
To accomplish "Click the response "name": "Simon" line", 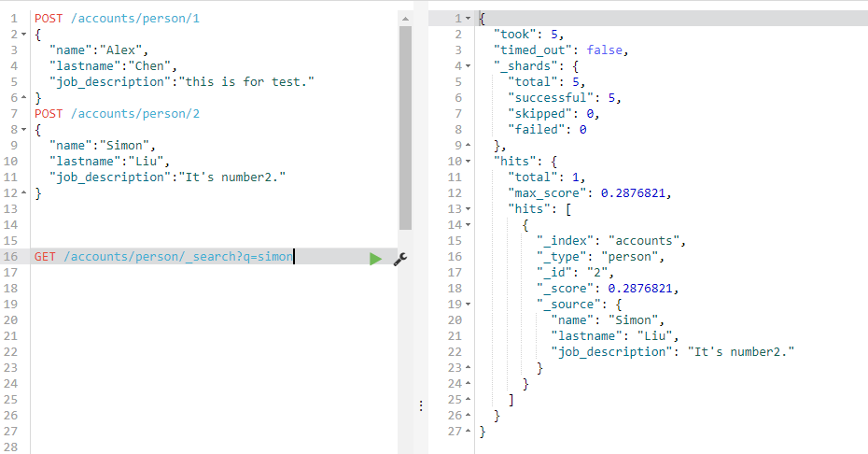I will point(608,320).
